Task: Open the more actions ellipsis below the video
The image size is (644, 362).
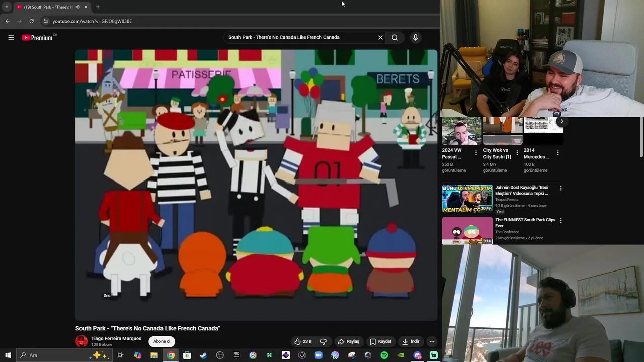Action: click(432, 341)
